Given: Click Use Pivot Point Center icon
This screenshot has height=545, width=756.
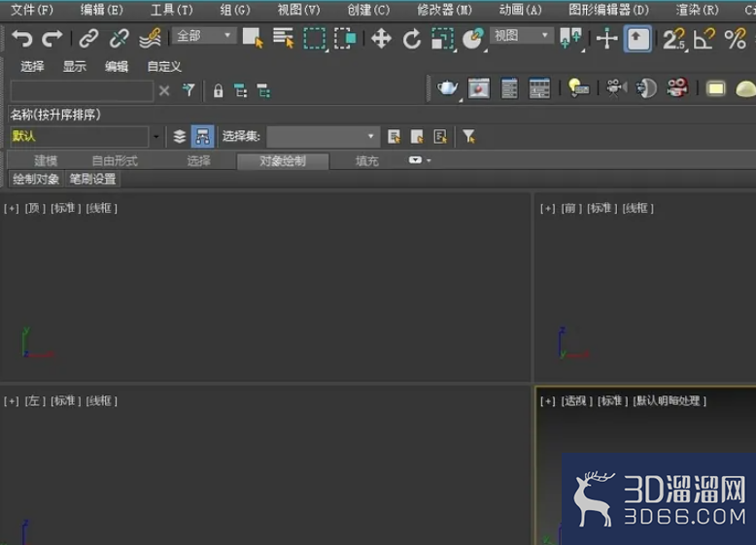Looking at the screenshot, I should tap(570, 39).
